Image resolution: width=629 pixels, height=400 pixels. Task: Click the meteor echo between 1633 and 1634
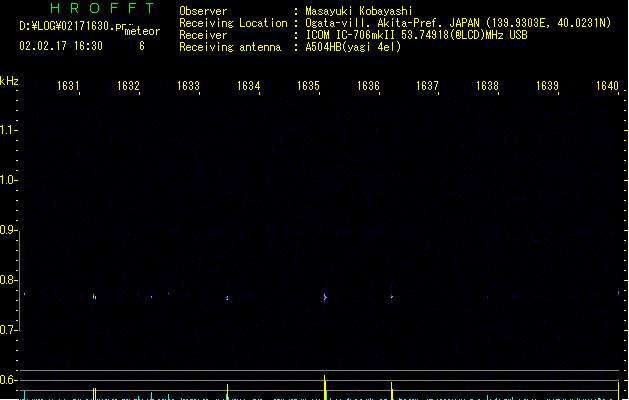click(x=227, y=298)
